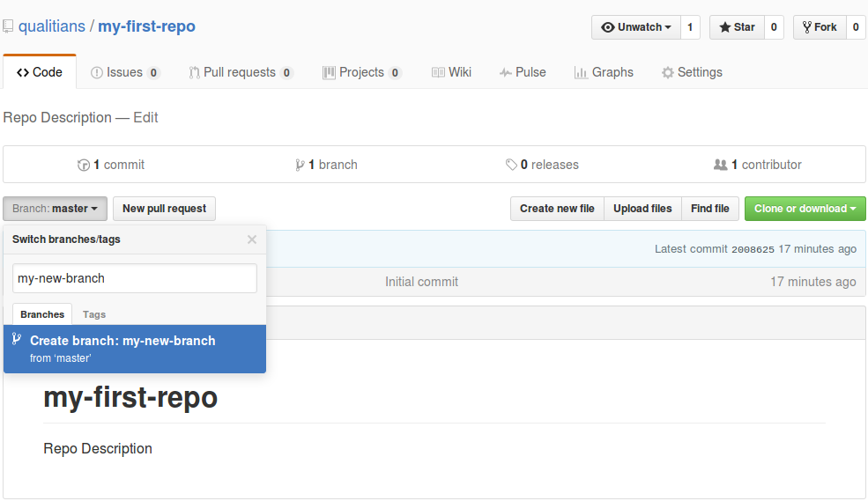Click the Upload files button
Screen dimensions: 868x501
642,209
